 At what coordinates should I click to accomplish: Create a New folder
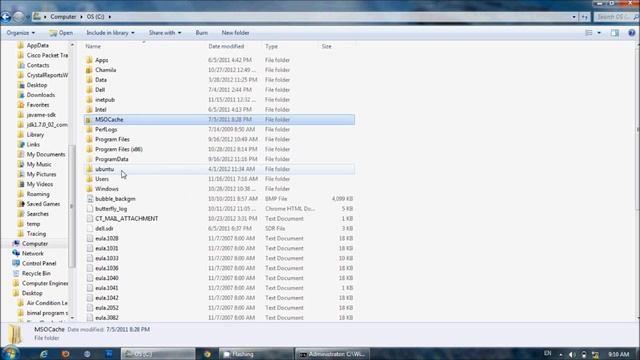click(236, 33)
